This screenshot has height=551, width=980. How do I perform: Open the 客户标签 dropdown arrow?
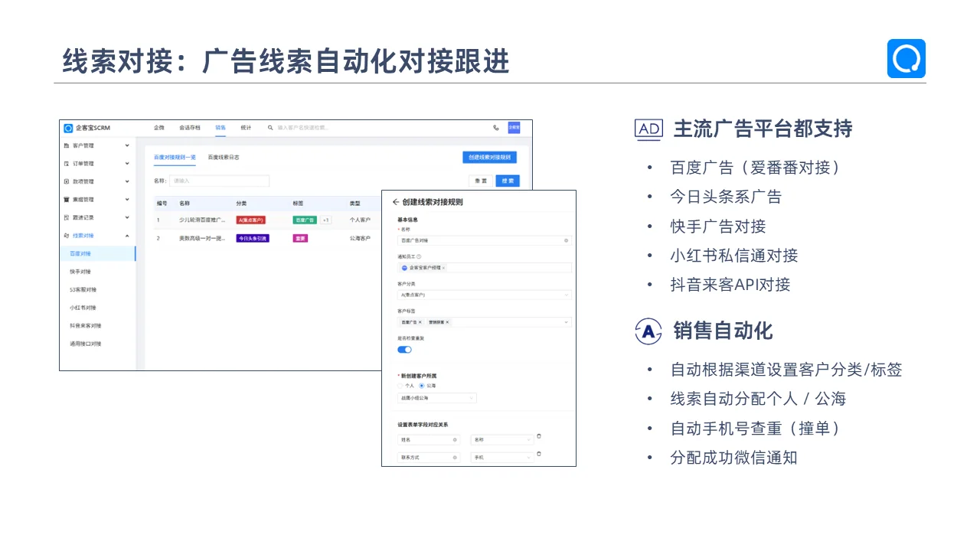pyautogui.click(x=567, y=322)
